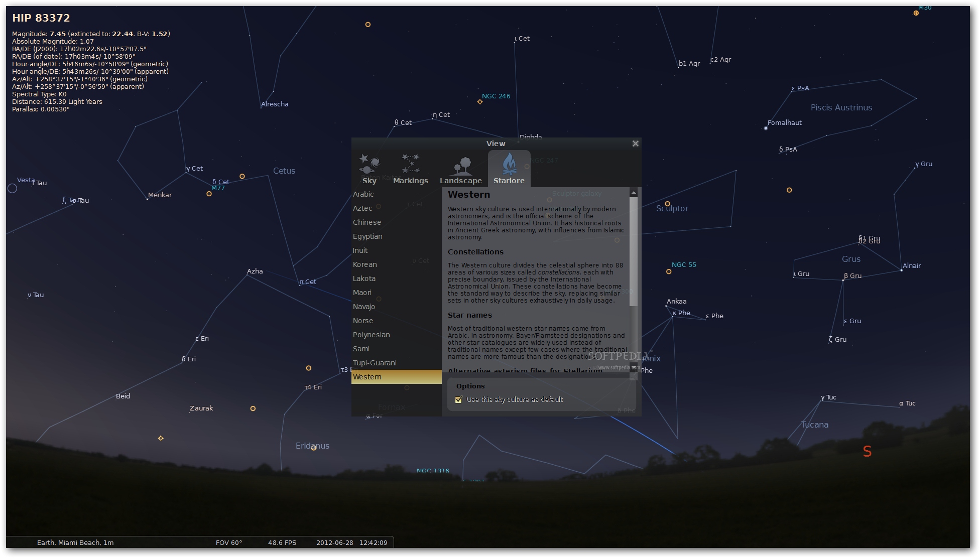Click star Azha label
The image size is (980, 558).
(x=255, y=271)
